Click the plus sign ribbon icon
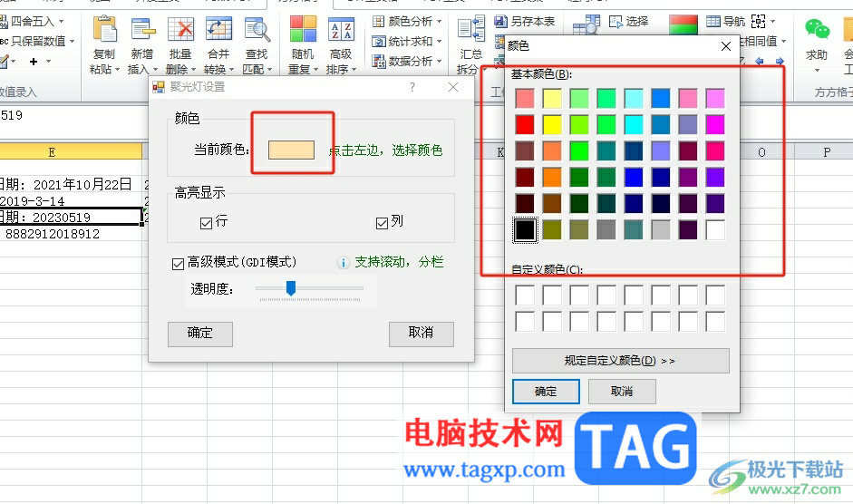This screenshot has width=853, height=504. [x=34, y=62]
